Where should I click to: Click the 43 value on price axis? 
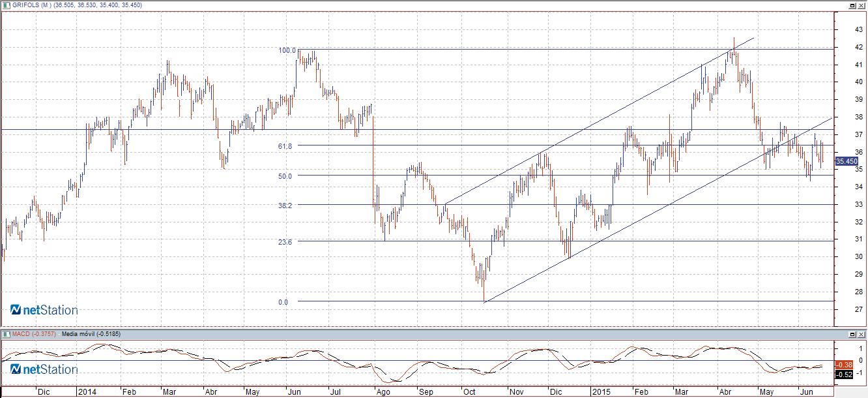[x=858, y=29]
